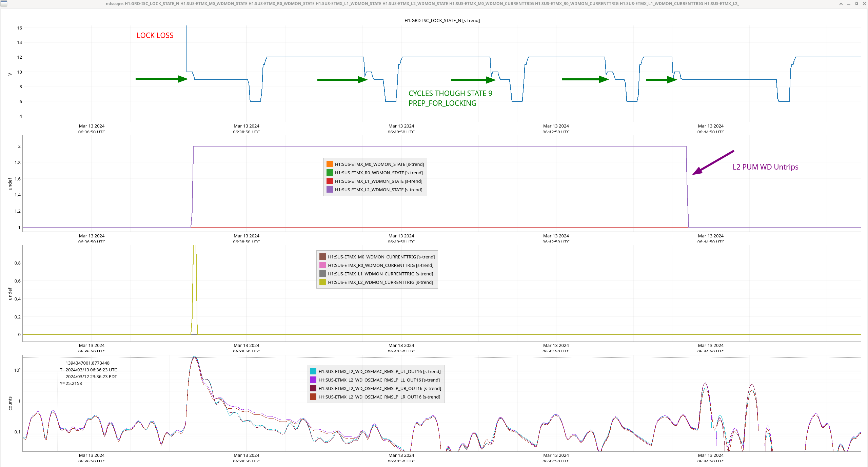Click the orange M0_WDMON_STATE legend swatch
868x467 pixels.
[x=330, y=164]
